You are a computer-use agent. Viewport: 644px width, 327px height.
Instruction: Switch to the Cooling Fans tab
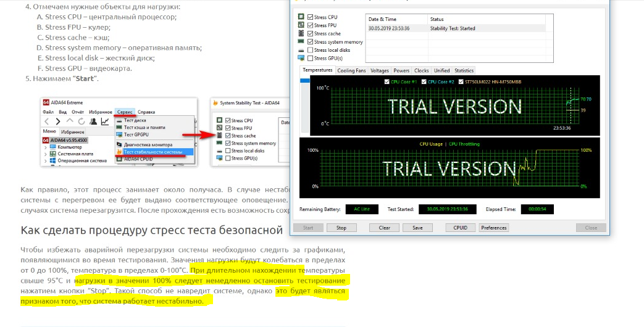pyautogui.click(x=351, y=70)
